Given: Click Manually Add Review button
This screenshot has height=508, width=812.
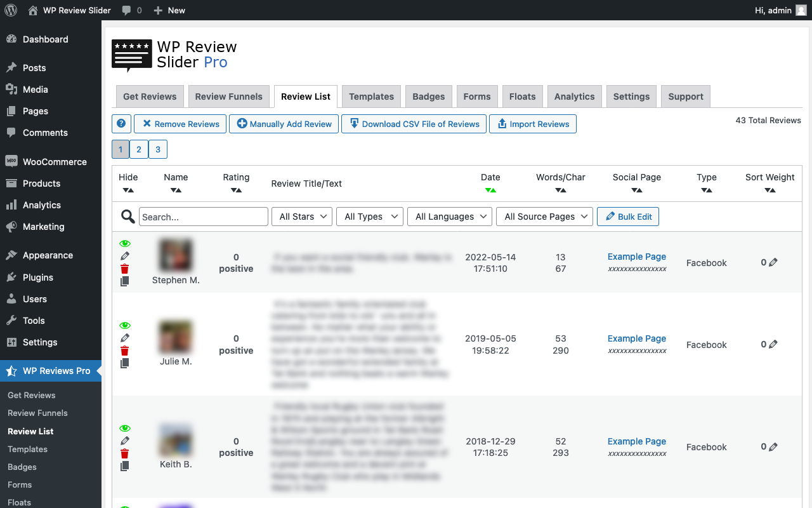Looking at the screenshot, I should pos(284,124).
